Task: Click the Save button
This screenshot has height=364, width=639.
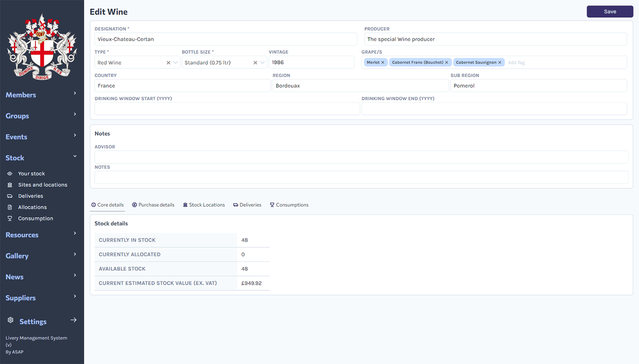Action: pos(610,12)
